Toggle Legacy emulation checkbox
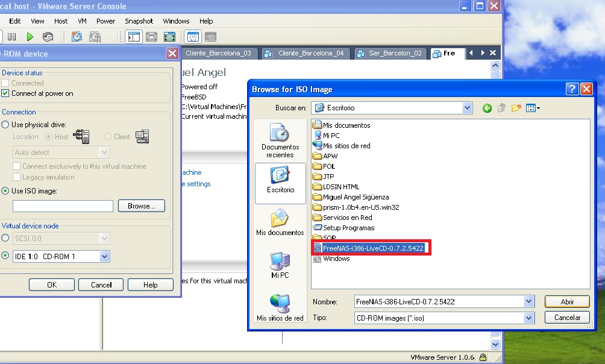This screenshot has height=364, width=605. 17,177
